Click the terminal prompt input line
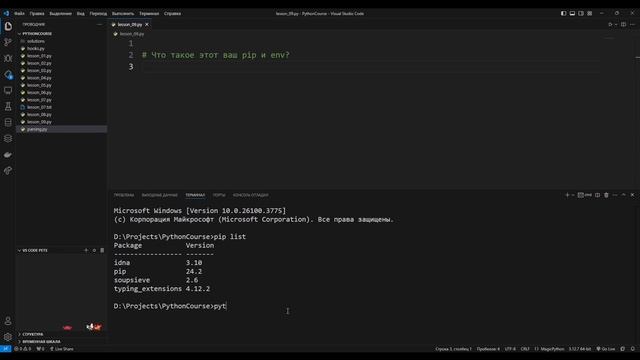 pos(170,306)
